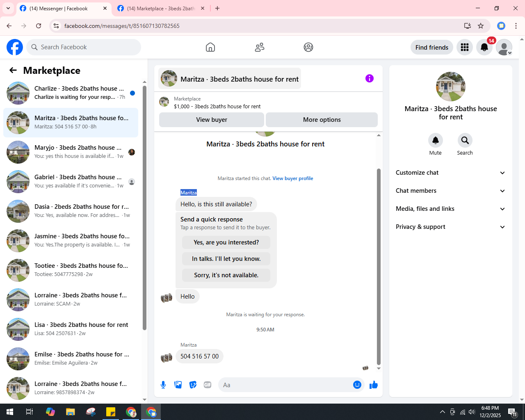Close the Messenger | Facebook tab
The image size is (525, 420).
[x=105, y=8]
